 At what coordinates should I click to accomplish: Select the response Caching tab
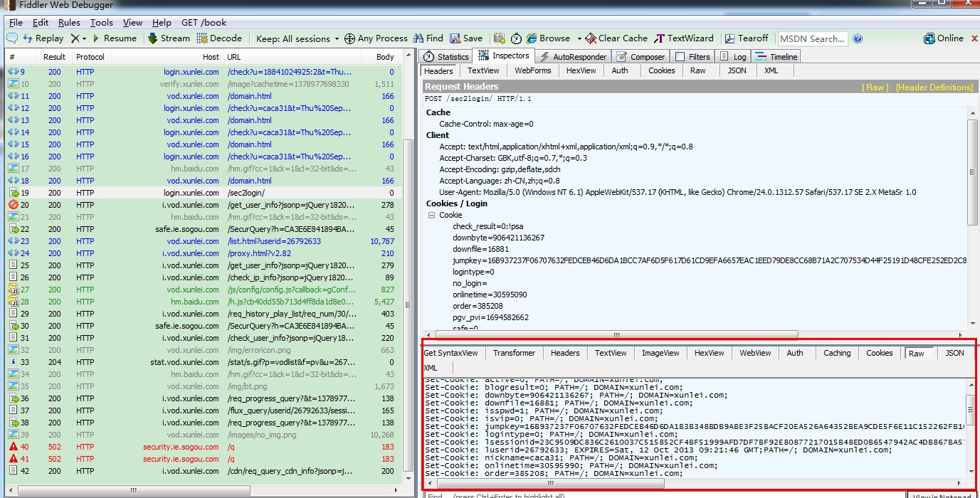point(837,353)
